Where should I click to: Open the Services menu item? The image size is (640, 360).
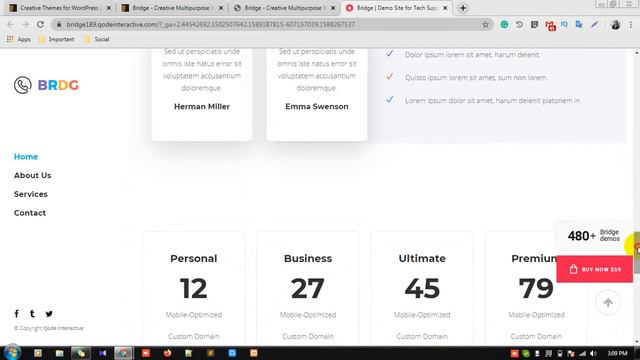click(x=31, y=194)
